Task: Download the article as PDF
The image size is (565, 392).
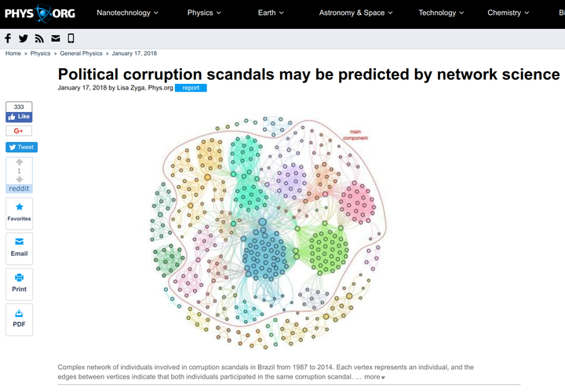Action: [x=20, y=319]
